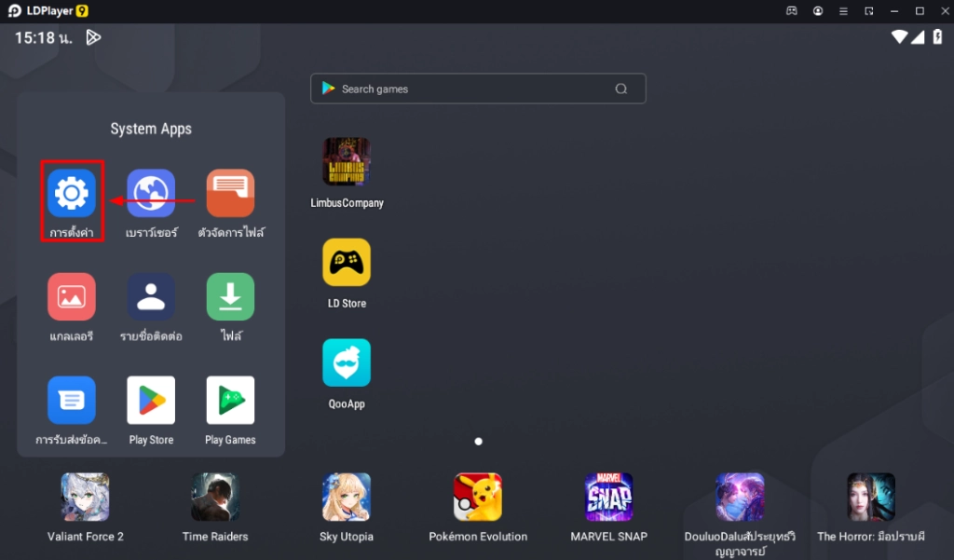
Task: Open the Contacts app icon
Action: pos(151,297)
